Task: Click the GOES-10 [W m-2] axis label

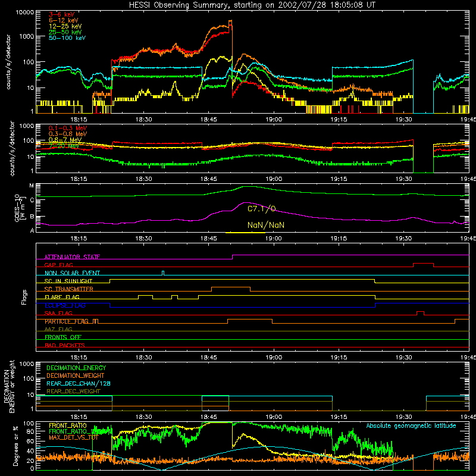Action: click(x=20, y=208)
